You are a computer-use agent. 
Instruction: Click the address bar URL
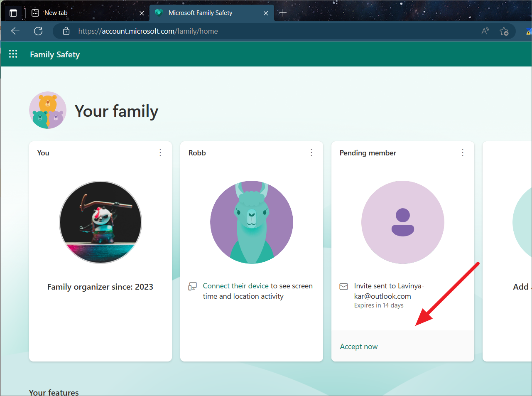click(x=148, y=31)
